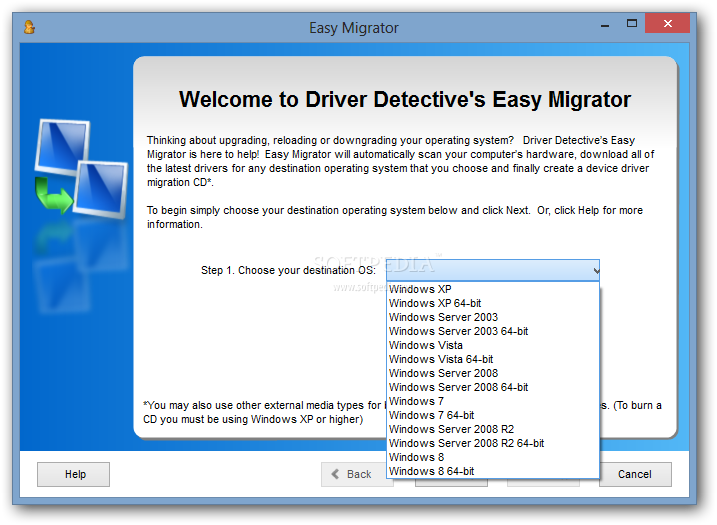Select Windows Server 2008 option
This screenshot has height=525, width=717.
click(x=492, y=373)
